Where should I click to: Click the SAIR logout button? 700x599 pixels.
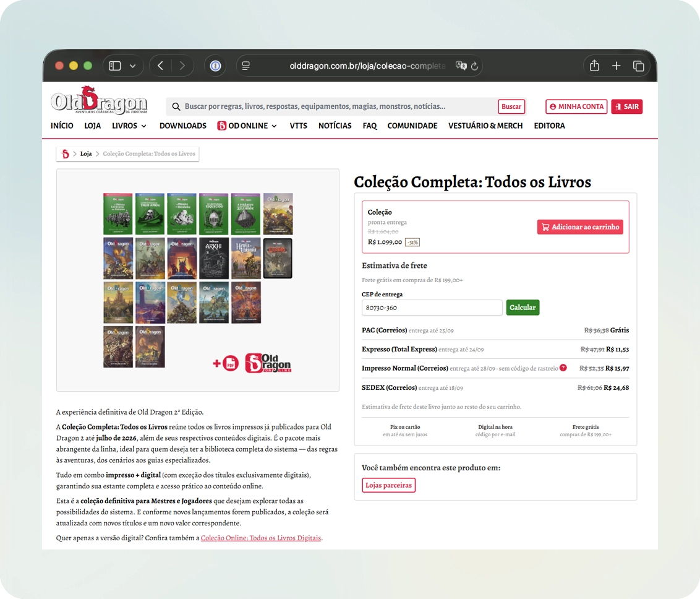(627, 107)
